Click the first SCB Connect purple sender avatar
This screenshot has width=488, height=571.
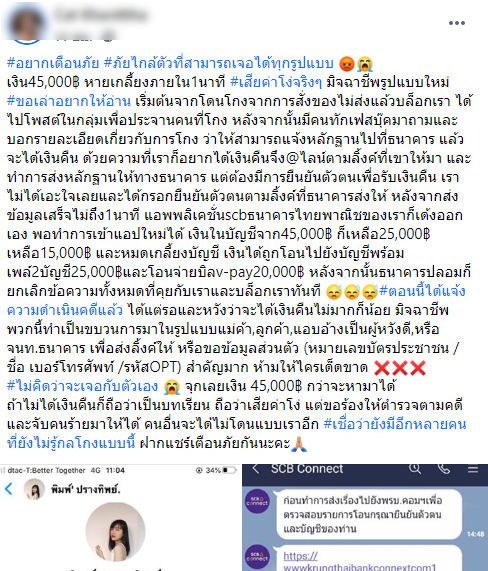tap(257, 501)
